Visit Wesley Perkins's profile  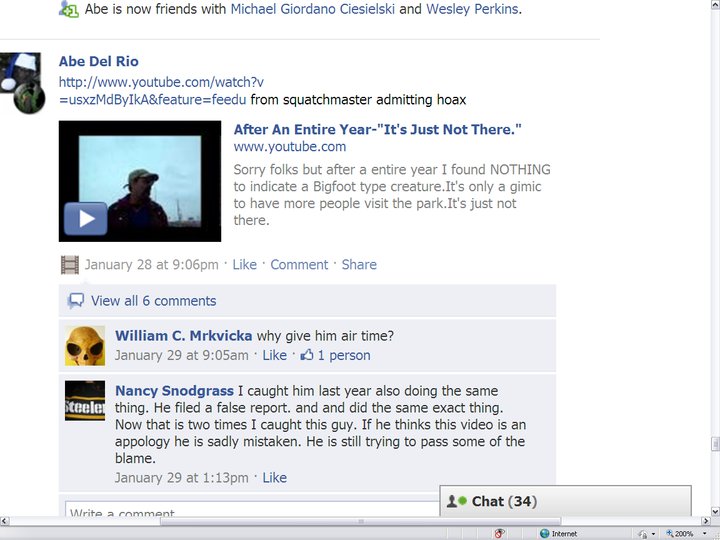[472, 9]
